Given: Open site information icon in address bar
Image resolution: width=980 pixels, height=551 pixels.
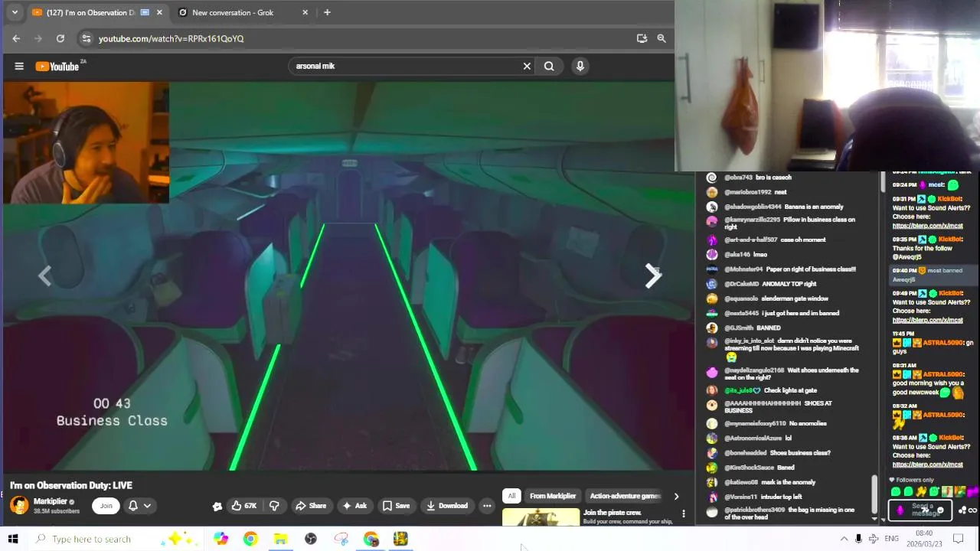Looking at the screenshot, I should tap(87, 38).
